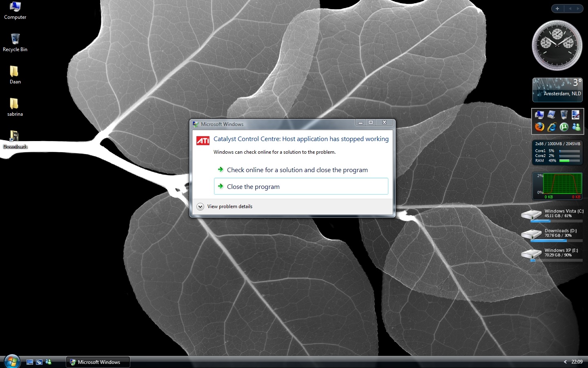Go to previous sidebar gadgets page
588x368 pixels.
570,9
